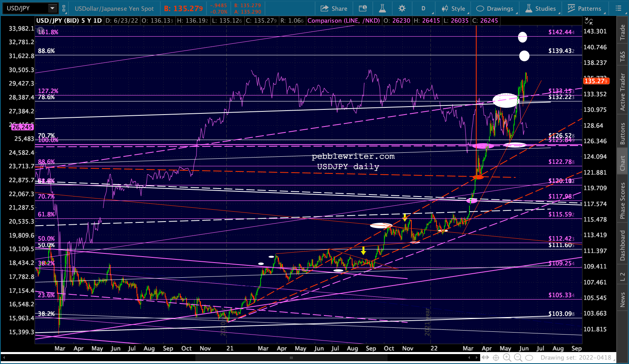Click the zoom out magnifier icon
629x364 pixels.
(x=518, y=358)
